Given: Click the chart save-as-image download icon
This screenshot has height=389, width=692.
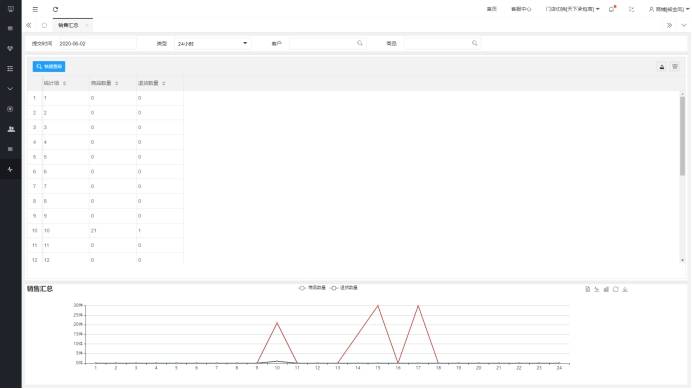Looking at the screenshot, I should tap(625, 289).
